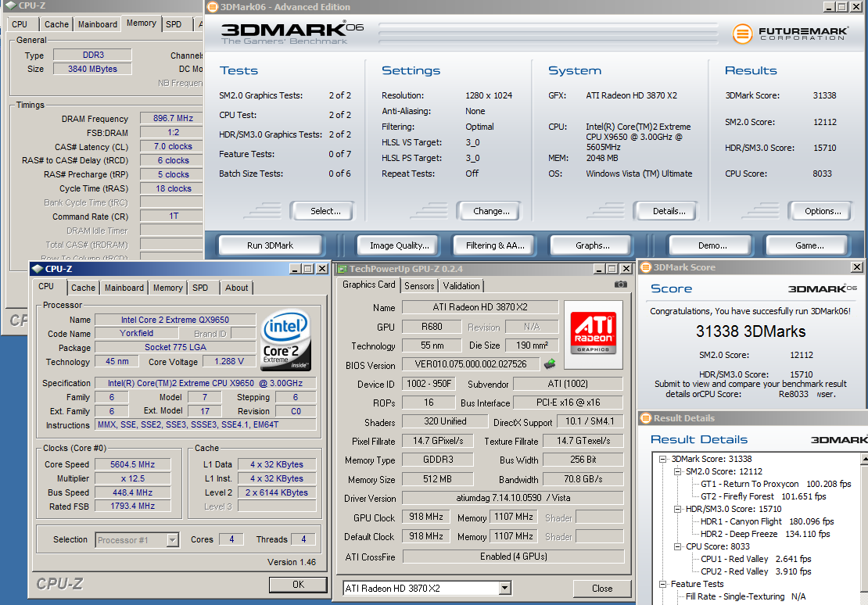This screenshot has height=605, width=868.
Task: Select Mainboard tab in background CPU-Z window
Action: pyautogui.click(x=98, y=24)
